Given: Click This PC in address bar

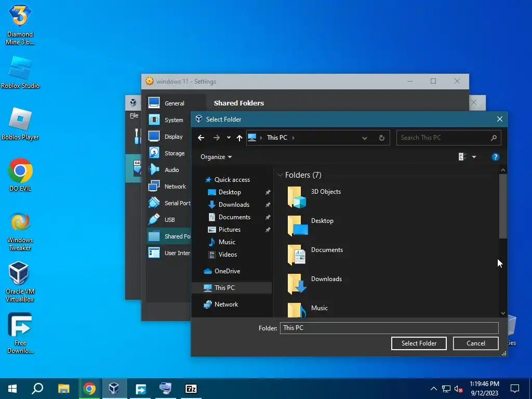Looking at the screenshot, I should coord(277,137).
